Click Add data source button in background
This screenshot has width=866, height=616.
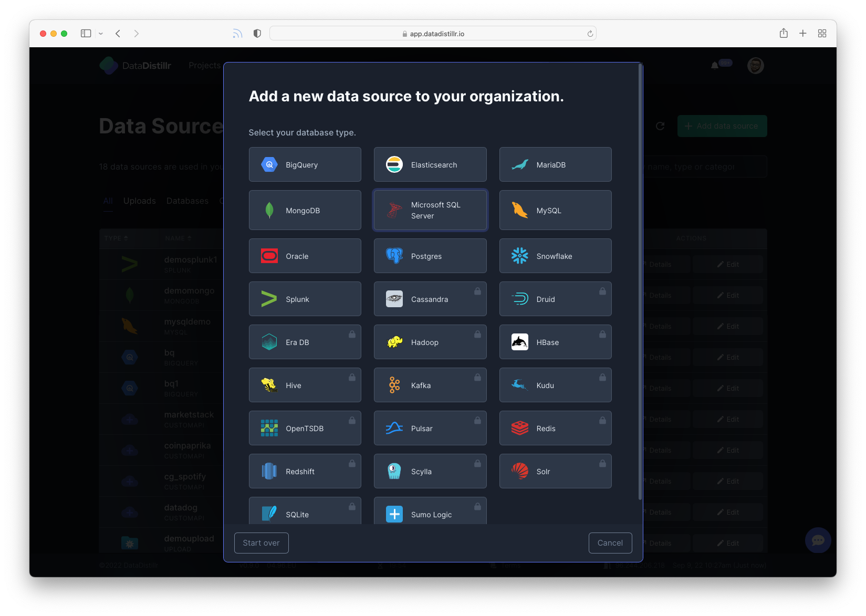(722, 126)
